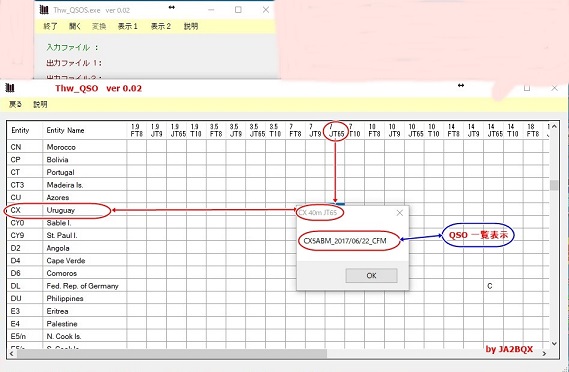Click right arrow of horizontal scrollbar
The image size is (569, 372).
click(544, 353)
